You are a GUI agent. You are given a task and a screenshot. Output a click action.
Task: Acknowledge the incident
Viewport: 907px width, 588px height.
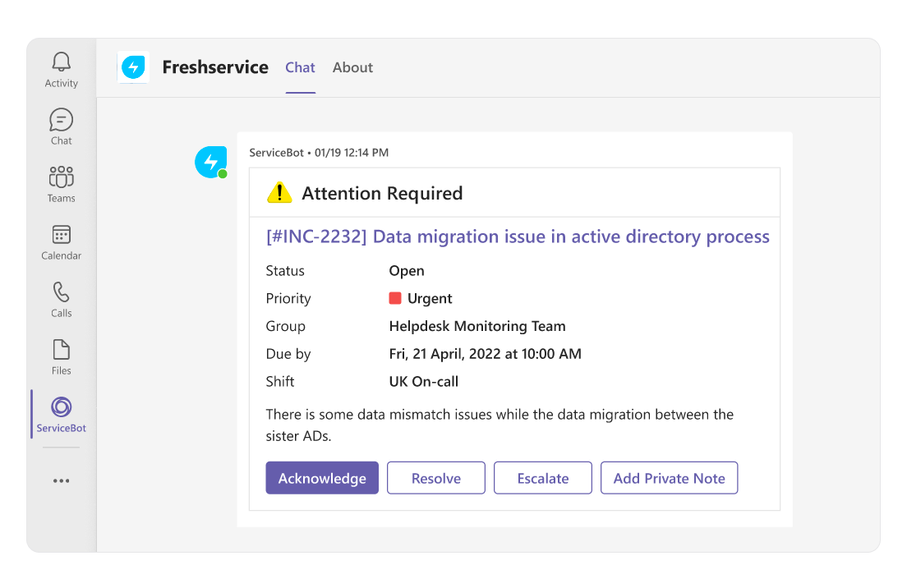point(322,477)
